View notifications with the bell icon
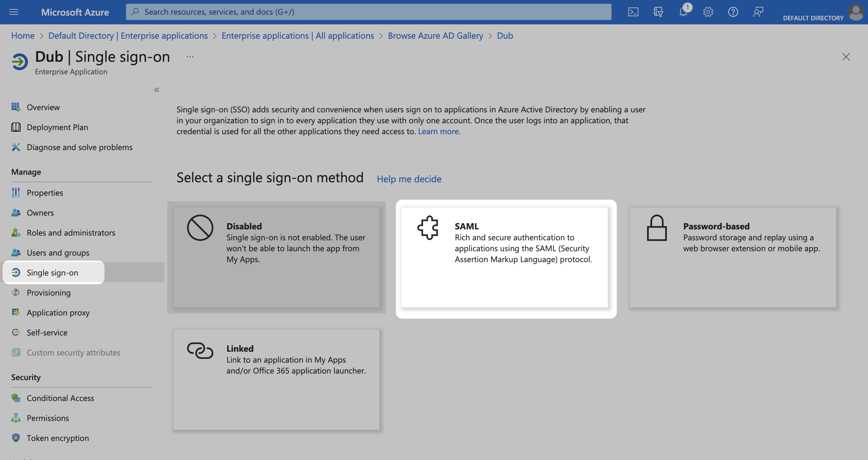The image size is (868, 460). [683, 12]
